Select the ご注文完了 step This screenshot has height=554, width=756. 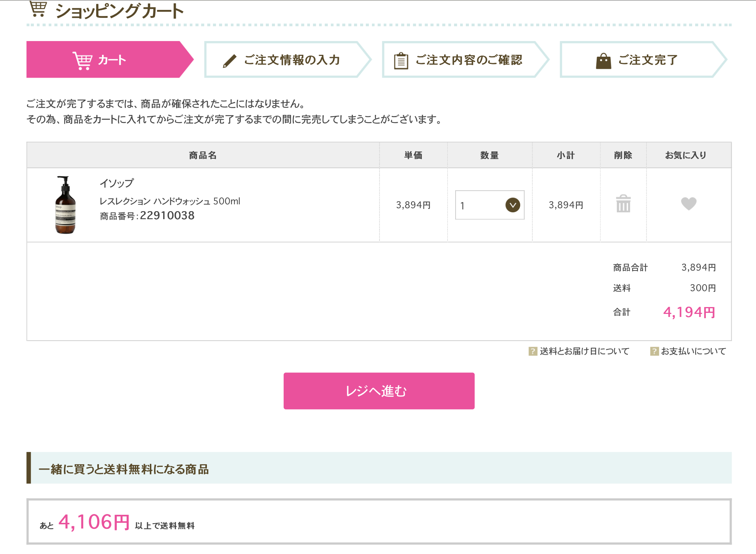point(643,59)
